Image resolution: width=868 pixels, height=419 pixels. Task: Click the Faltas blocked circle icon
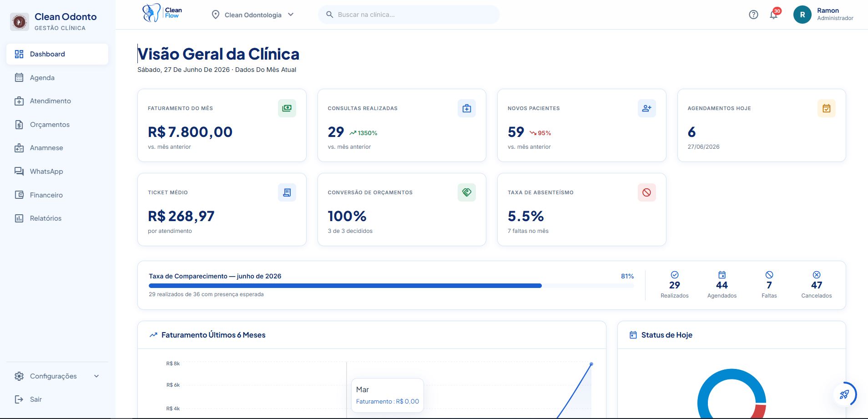(x=769, y=275)
